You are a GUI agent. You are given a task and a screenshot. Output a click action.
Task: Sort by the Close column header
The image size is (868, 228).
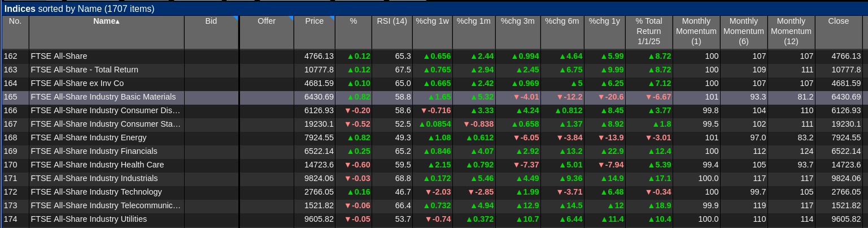click(x=839, y=32)
